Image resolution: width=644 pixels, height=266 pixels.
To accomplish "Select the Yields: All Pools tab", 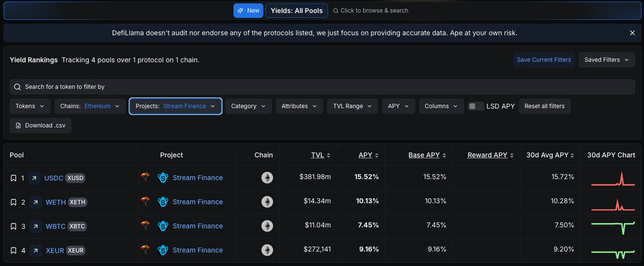I will tap(296, 11).
